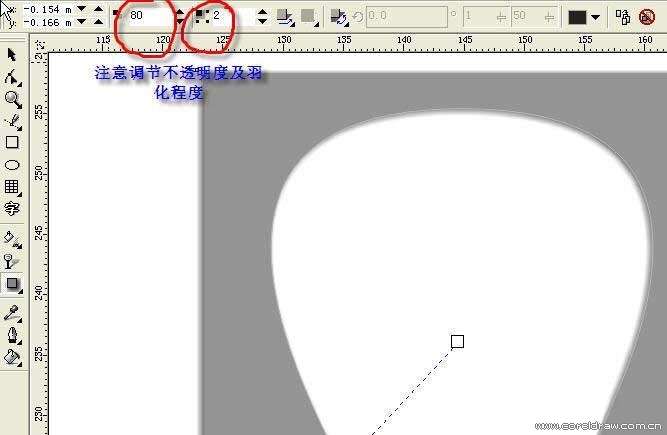Viewport: 667px width, 435px height.
Task: Choose the Eyedropper tool
Action: click(13, 311)
